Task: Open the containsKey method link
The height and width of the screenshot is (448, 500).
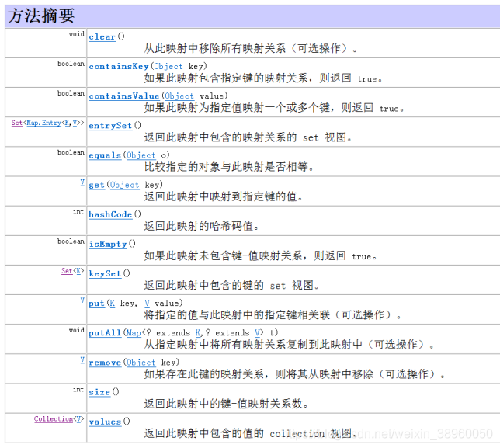Action: click(119, 67)
